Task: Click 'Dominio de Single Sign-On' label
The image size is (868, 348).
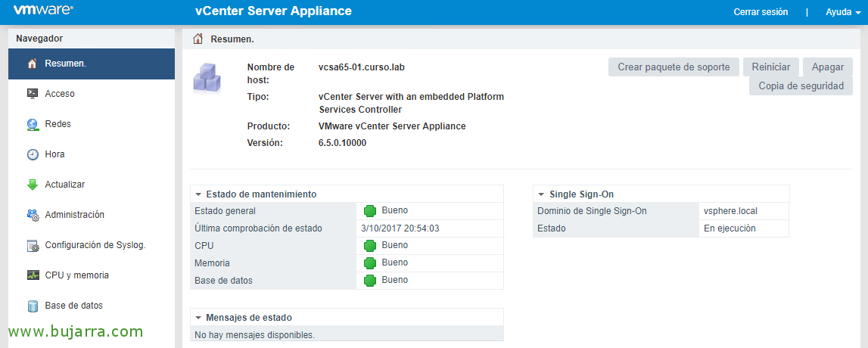Action: (592, 211)
